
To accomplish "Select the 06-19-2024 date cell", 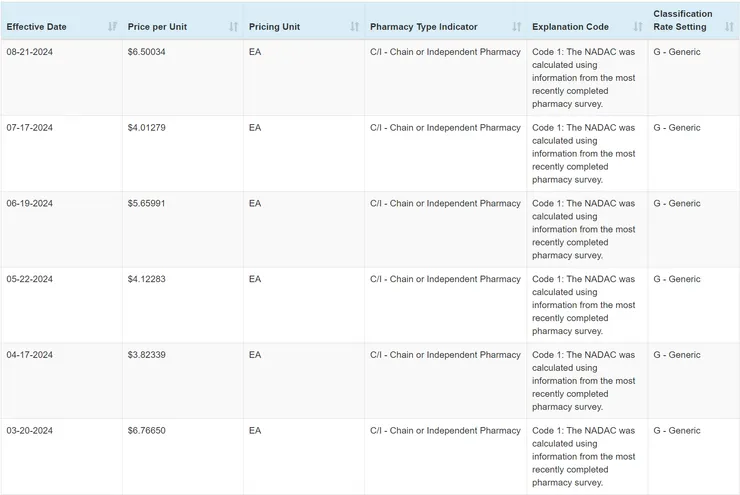I will pos(30,204).
